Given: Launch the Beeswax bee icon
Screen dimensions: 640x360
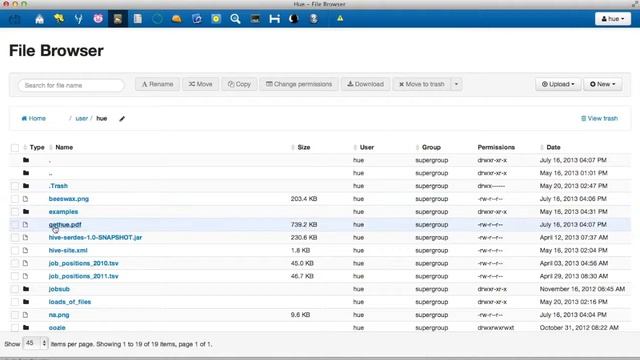Looking at the screenshot, I should pyautogui.click(x=59, y=19).
